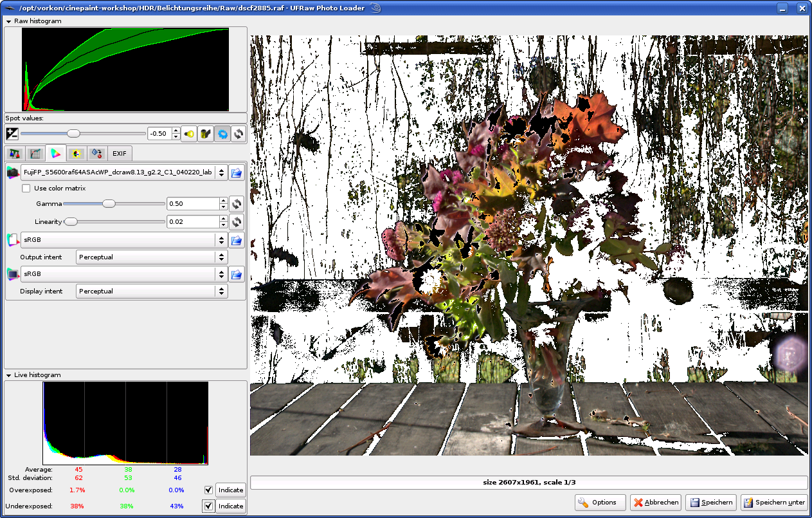Toggle the Underexposed indicator checkbox

point(208,506)
